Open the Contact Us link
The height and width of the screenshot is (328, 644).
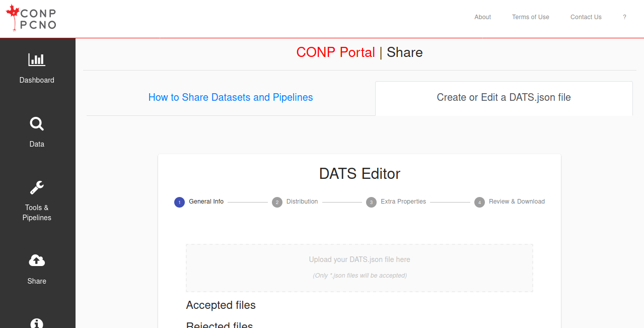(x=586, y=17)
